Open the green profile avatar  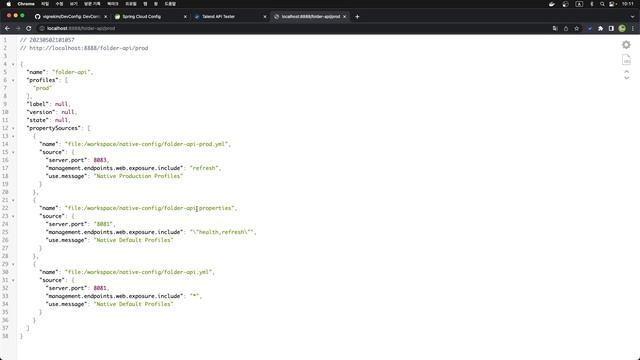[622, 29]
